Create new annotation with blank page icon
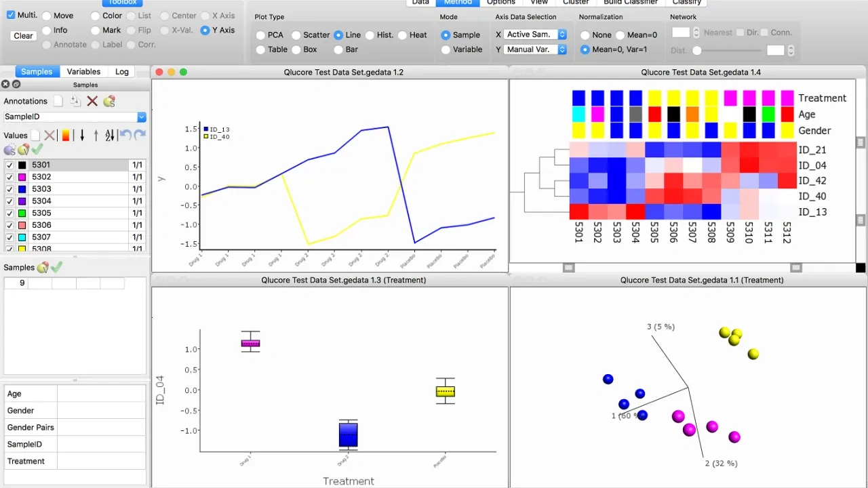Screen dimensions: 868x488 point(59,101)
